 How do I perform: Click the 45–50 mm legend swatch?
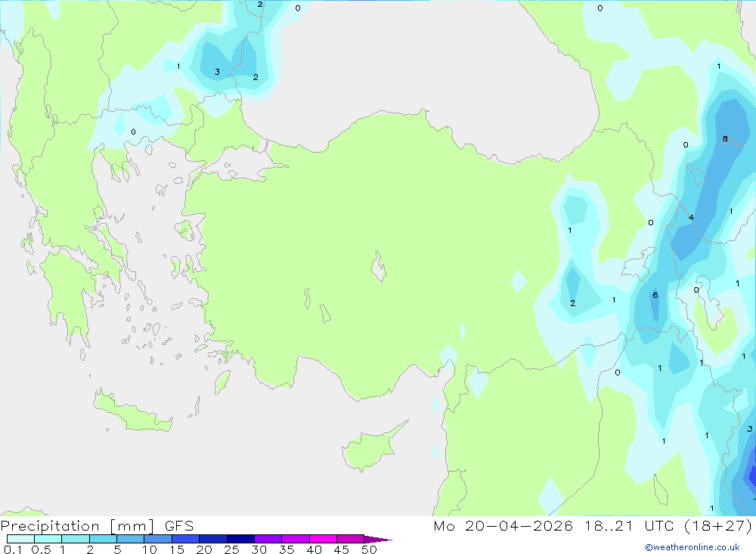pos(350,539)
